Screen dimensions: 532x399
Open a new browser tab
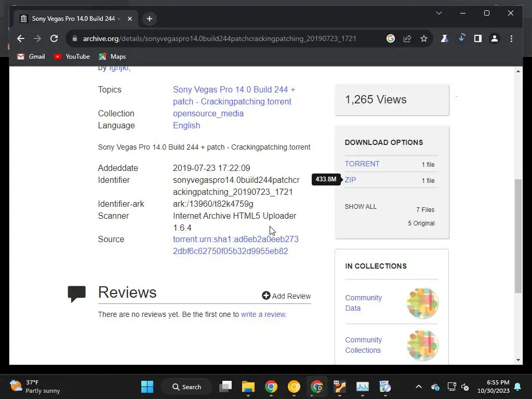tap(150, 19)
